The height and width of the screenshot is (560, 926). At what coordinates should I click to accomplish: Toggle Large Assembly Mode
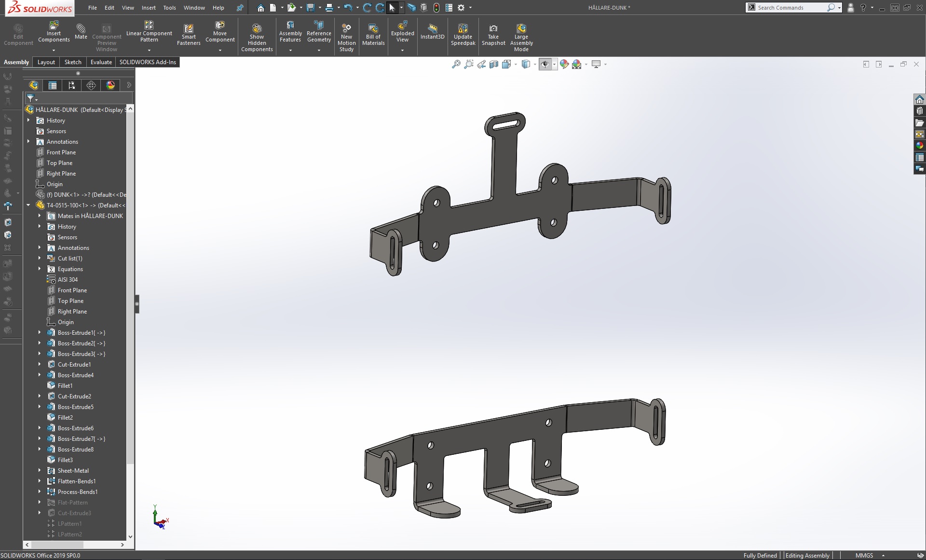click(521, 28)
